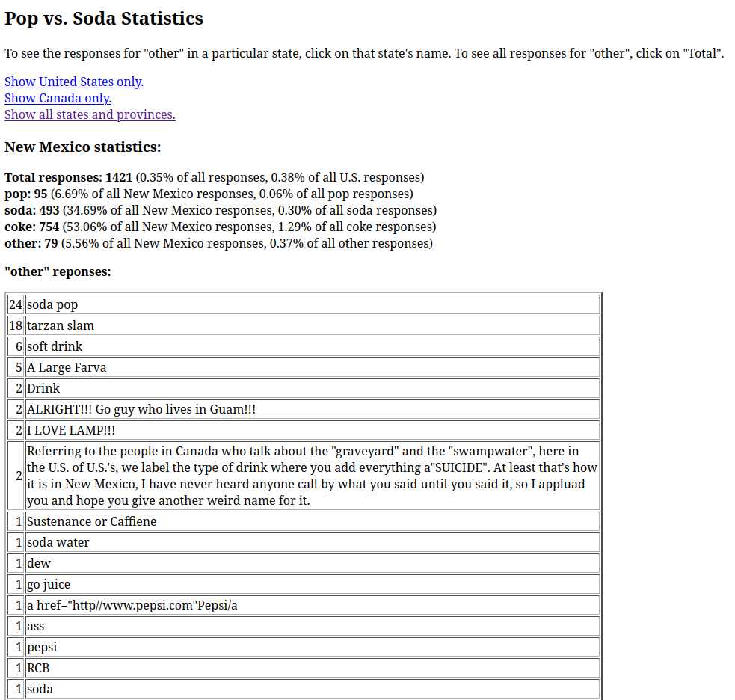Click the 'A Large Farva' cell

[313, 367]
